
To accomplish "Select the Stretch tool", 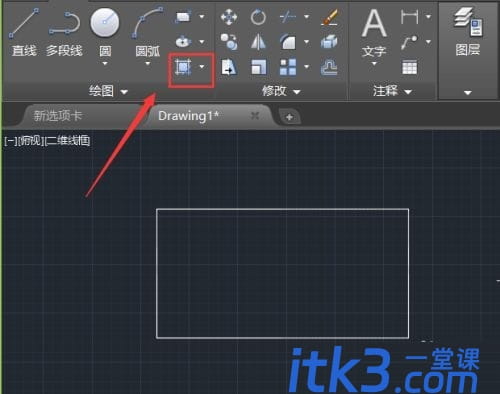I will point(229,67).
